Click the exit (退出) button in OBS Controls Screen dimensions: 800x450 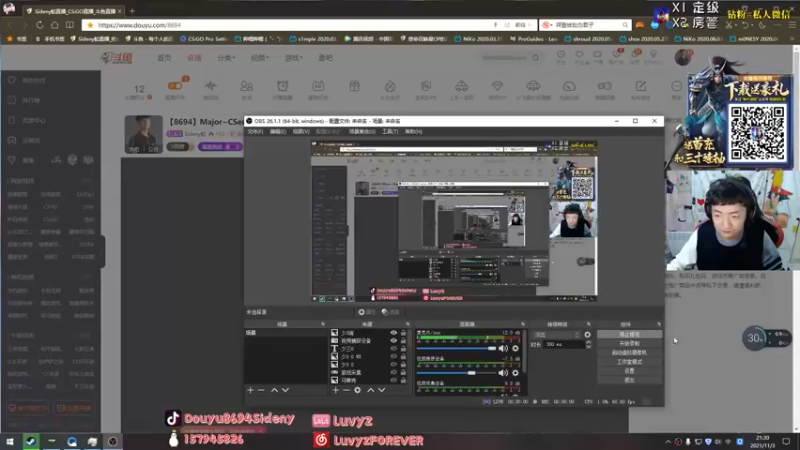629,380
